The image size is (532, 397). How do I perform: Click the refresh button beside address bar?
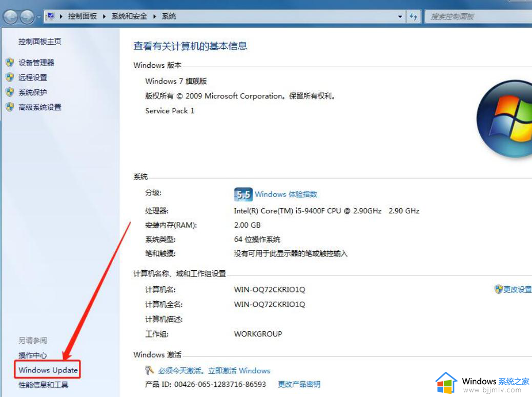413,16
